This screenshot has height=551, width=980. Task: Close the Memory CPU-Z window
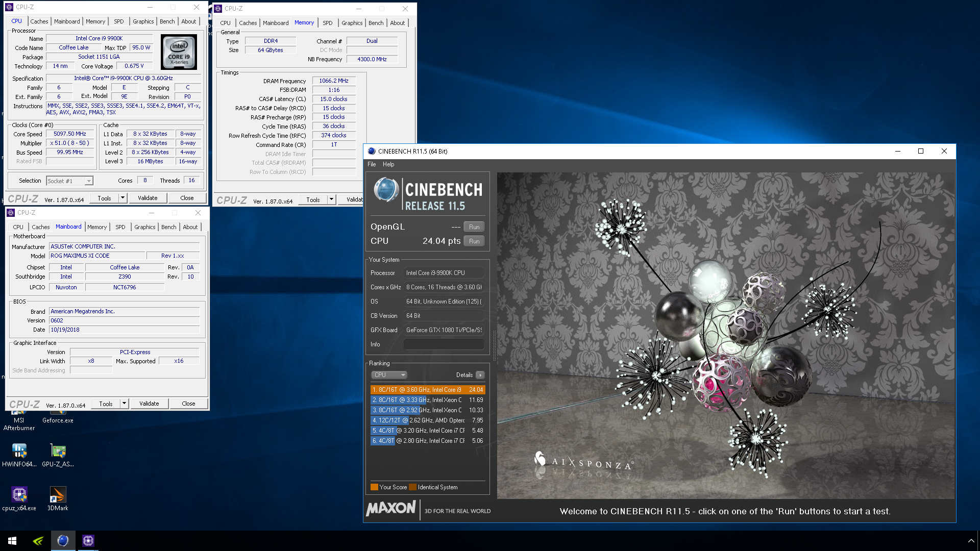405,9
